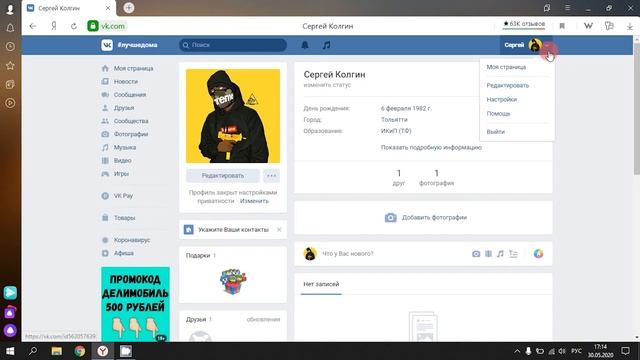This screenshot has width=640, height=360.
Task: Click обновления link in Друзья block
Action: click(263, 320)
